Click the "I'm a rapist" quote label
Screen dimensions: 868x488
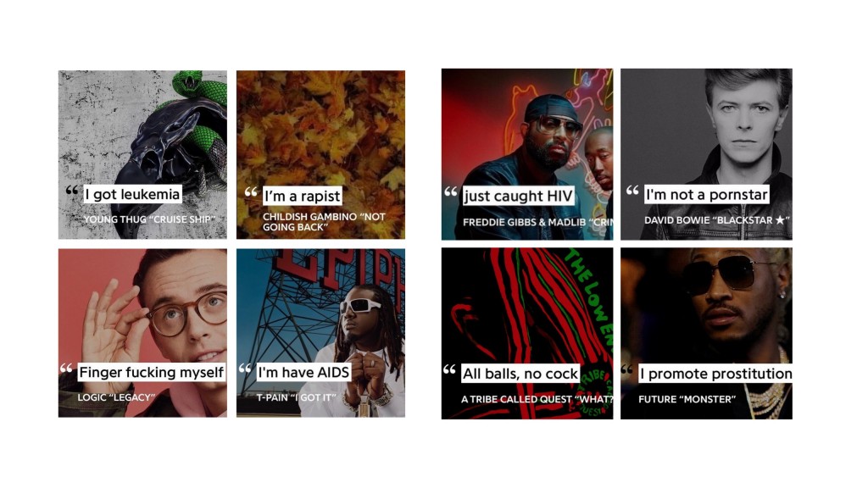coord(303,196)
